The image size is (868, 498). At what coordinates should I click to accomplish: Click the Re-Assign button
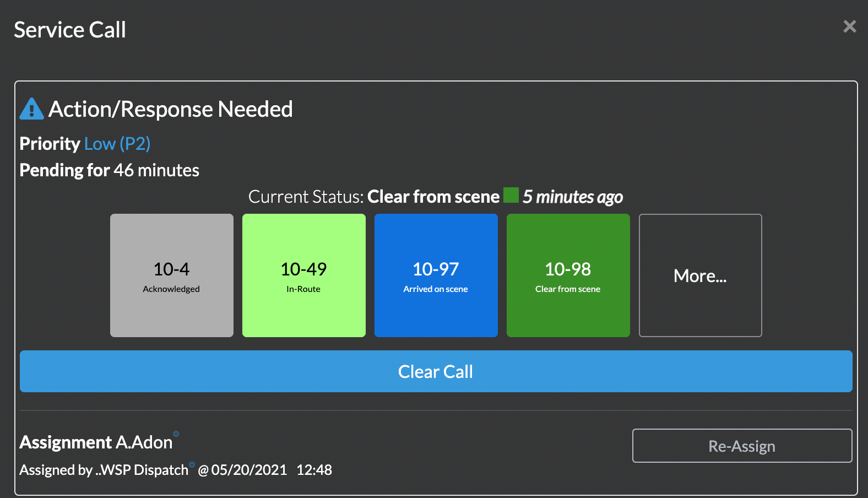click(x=741, y=446)
